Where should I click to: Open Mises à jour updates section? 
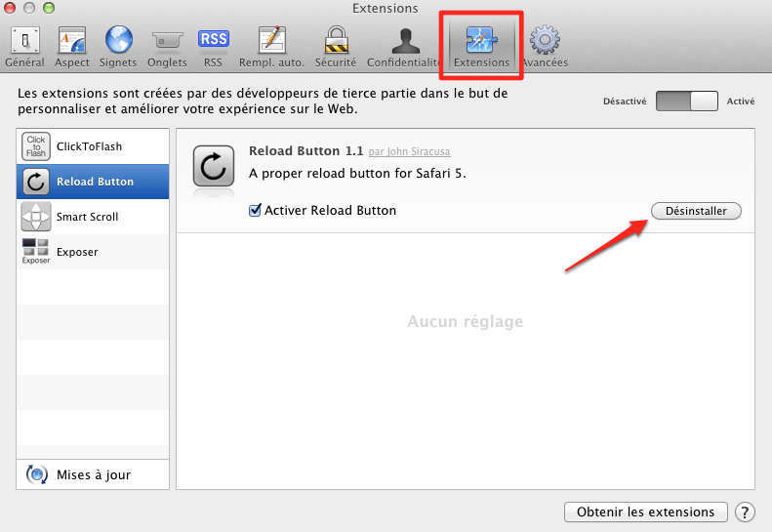pos(93,474)
